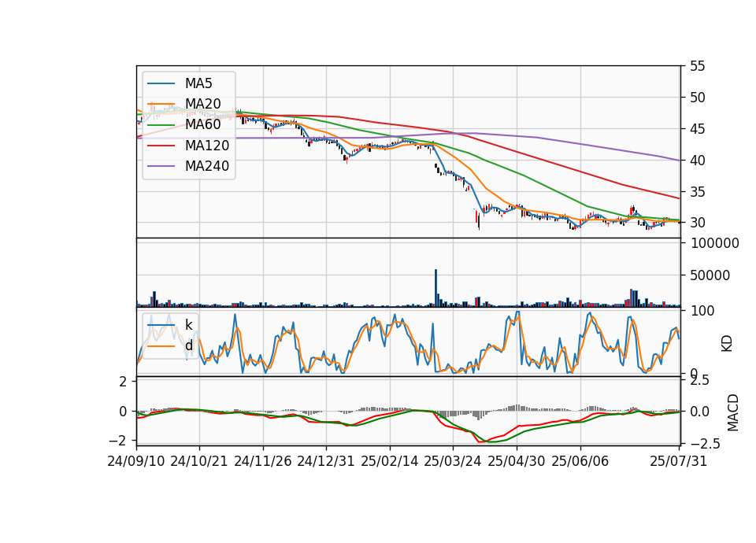756x543 pixels.
Task: Click the MACD right axis value 0.0
Action: click(699, 412)
